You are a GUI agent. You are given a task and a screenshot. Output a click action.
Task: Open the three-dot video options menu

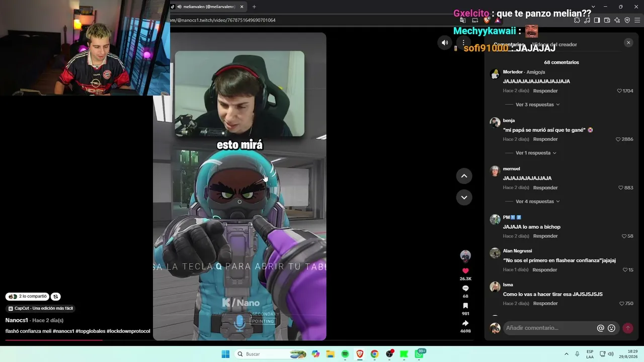click(x=463, y=43)
